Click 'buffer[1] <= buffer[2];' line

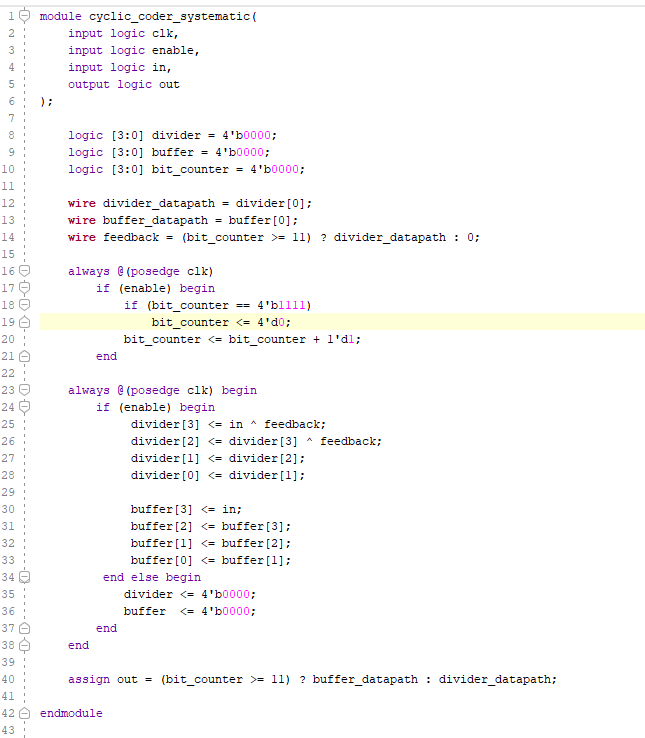tap(211, 543)
